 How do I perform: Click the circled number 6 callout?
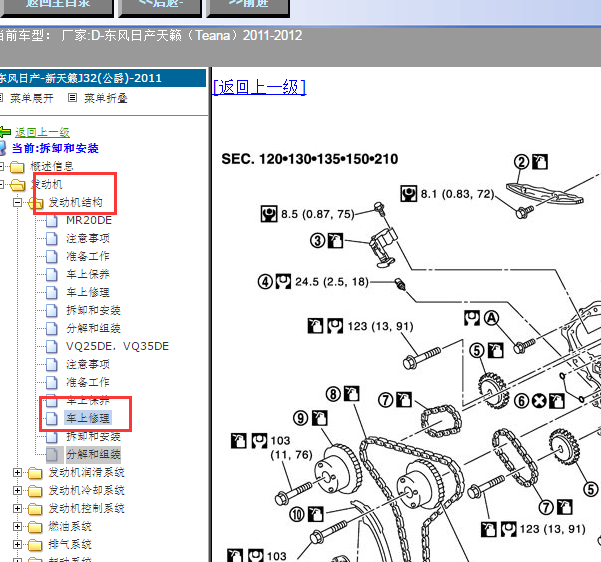[522, 401]
